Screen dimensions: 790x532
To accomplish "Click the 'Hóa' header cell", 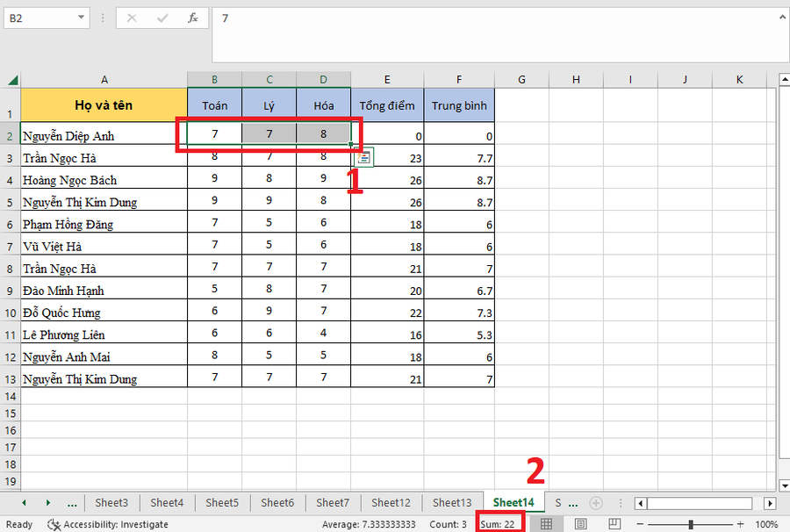I will [323, 105].
